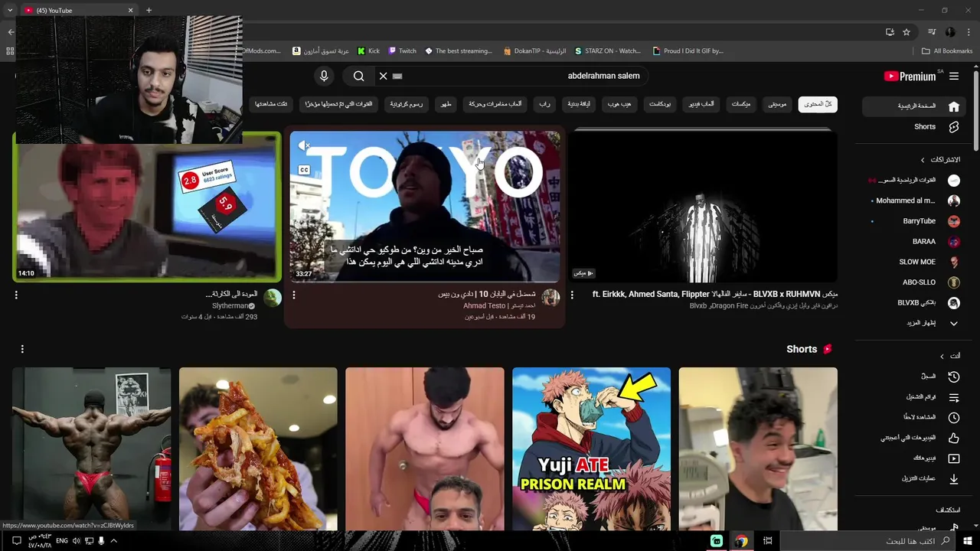
Task: Select the ألعاب فيديو filter chip
Action: (x=701, y=104)
